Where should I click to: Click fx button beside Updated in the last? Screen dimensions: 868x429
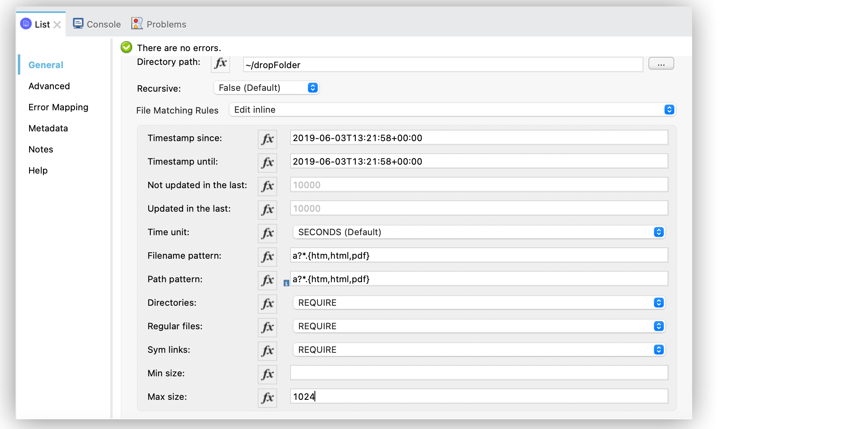click(x=267, y=210)
